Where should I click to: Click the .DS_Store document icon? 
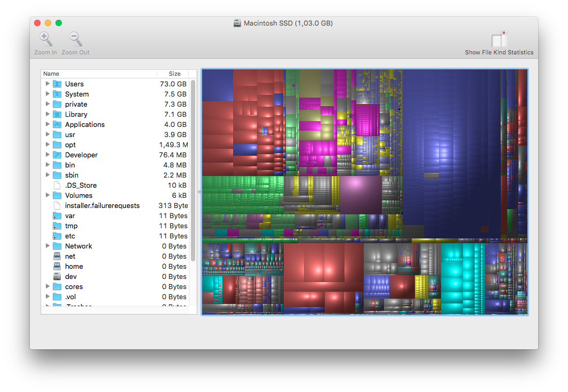(x=57, y=185)
